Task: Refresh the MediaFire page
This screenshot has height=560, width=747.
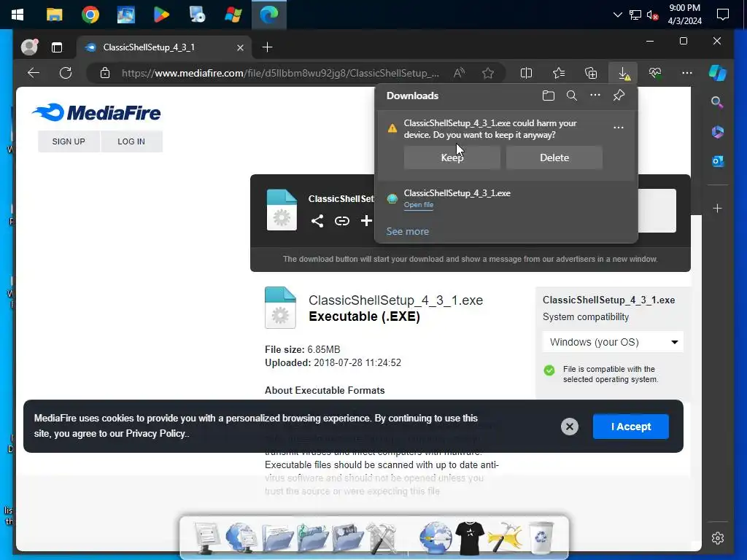Action: pos(66,73)
